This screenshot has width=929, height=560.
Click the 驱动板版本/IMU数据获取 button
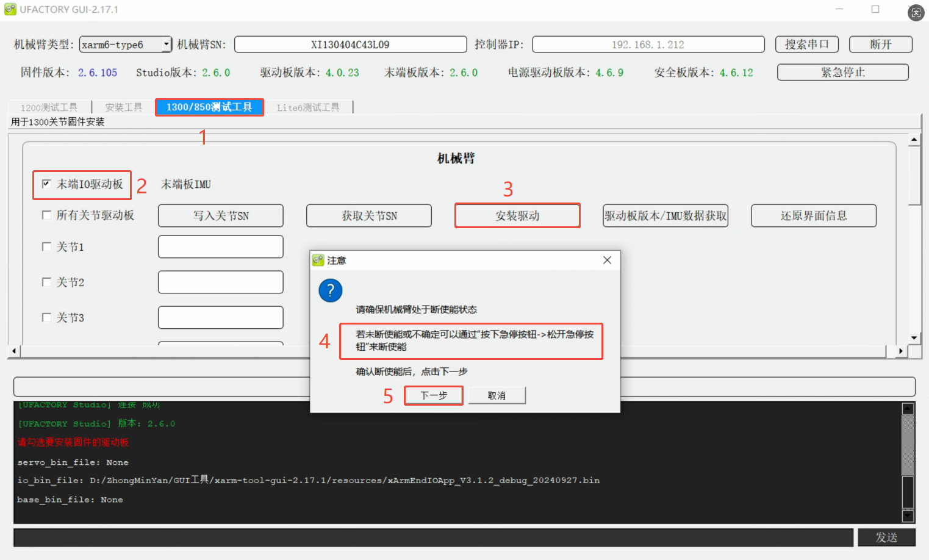(x=665, y=215)
